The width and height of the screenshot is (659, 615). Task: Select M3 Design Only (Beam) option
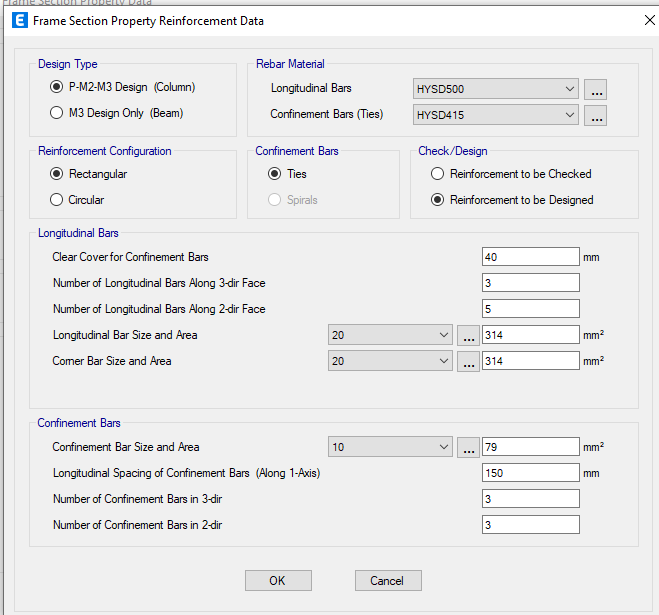pos(56,113)
